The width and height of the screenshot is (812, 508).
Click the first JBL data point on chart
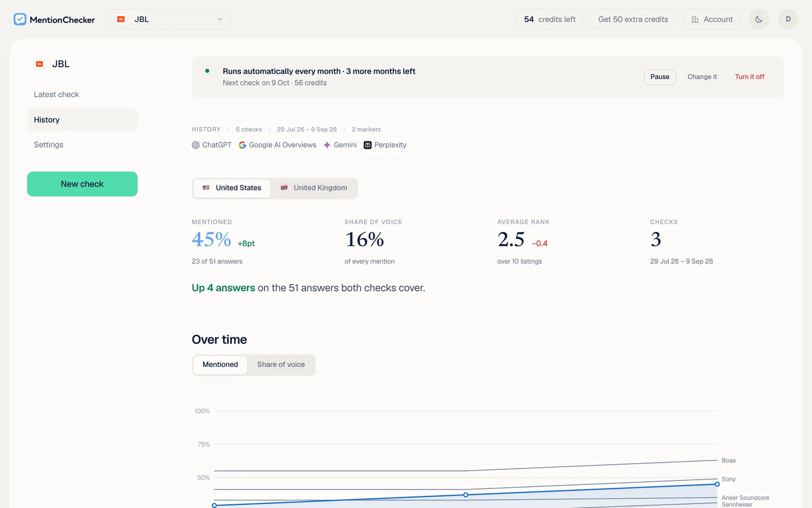214,505
